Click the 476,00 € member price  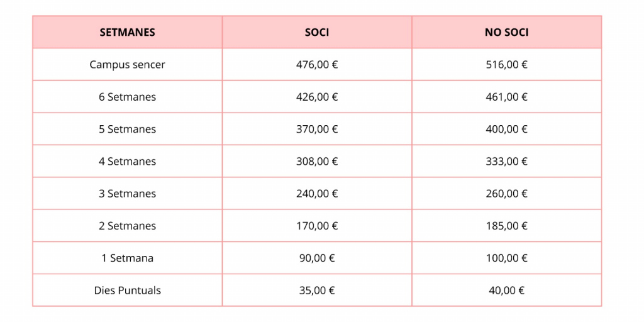[317, 65]
